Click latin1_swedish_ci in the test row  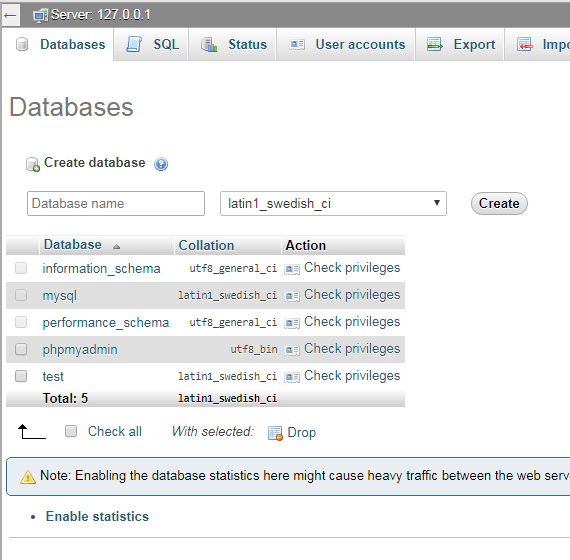(x=228, y=376)
